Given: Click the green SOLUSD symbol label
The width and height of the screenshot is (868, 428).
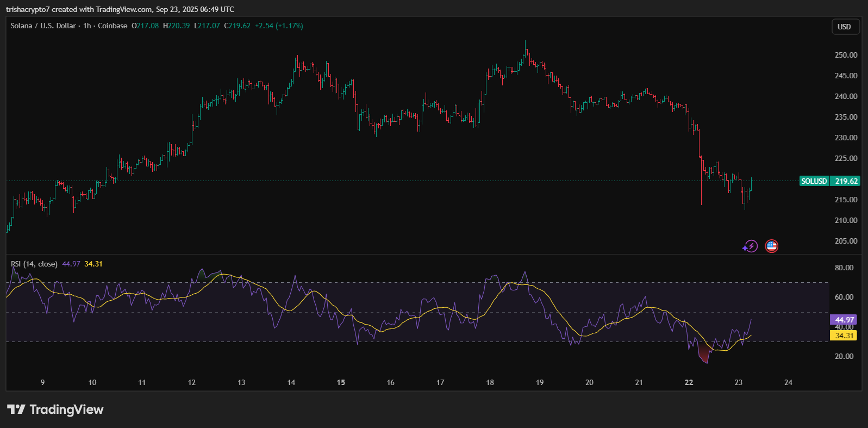Looking at the screenshot, I should 814,181.
